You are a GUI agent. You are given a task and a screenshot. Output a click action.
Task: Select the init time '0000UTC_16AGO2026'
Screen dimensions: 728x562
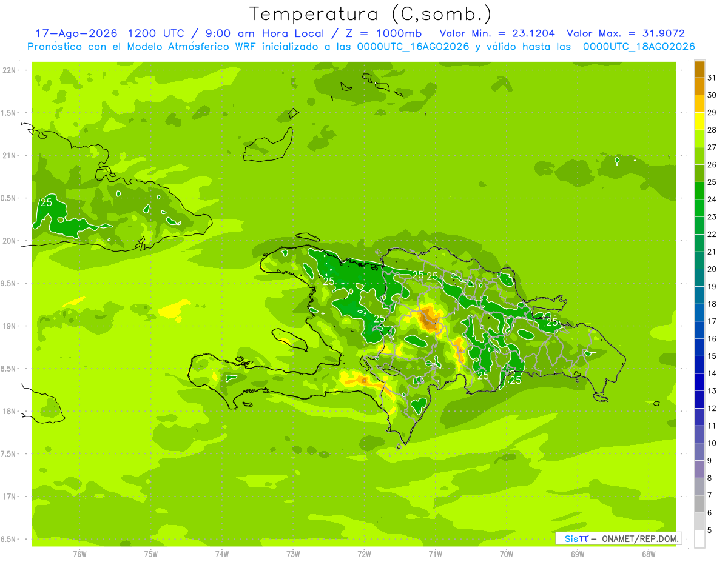coord(413,47)
